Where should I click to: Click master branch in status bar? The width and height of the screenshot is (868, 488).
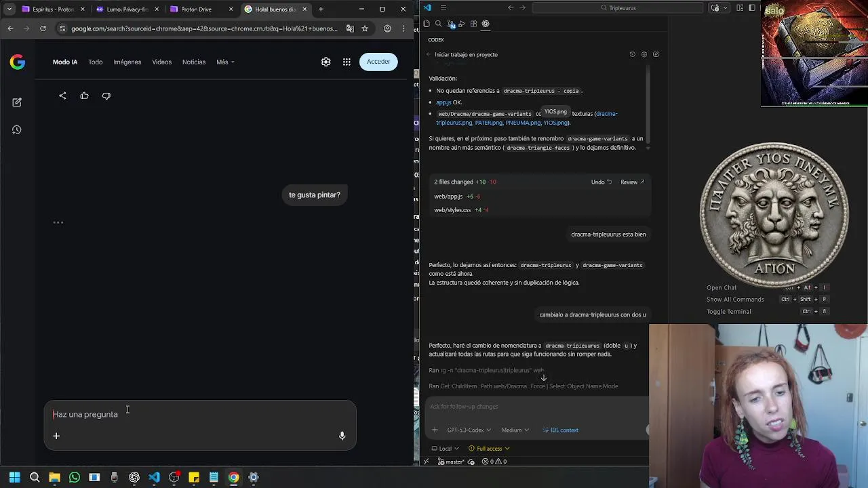coord(452,462)
